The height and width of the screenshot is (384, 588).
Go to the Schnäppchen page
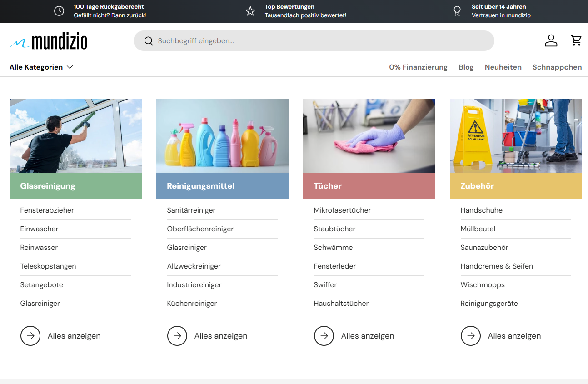tap(557, 67)
